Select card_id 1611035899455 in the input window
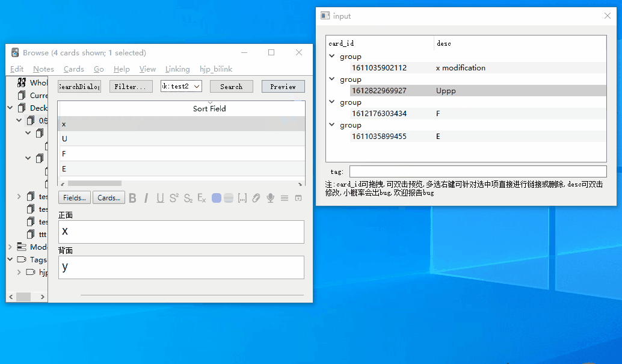The width and height of the screenshot is (622, 364). pyautogui.click(x=379, y=137)
